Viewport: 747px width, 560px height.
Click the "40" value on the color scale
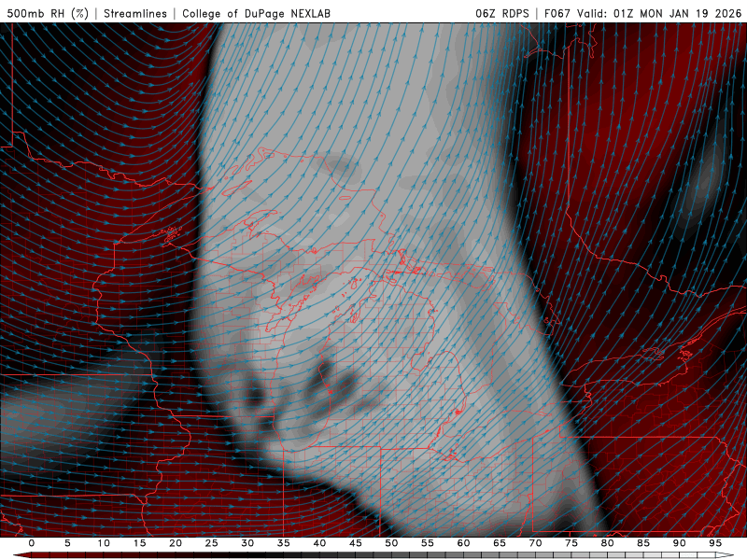pyautogui.click(x=319, y=543)
